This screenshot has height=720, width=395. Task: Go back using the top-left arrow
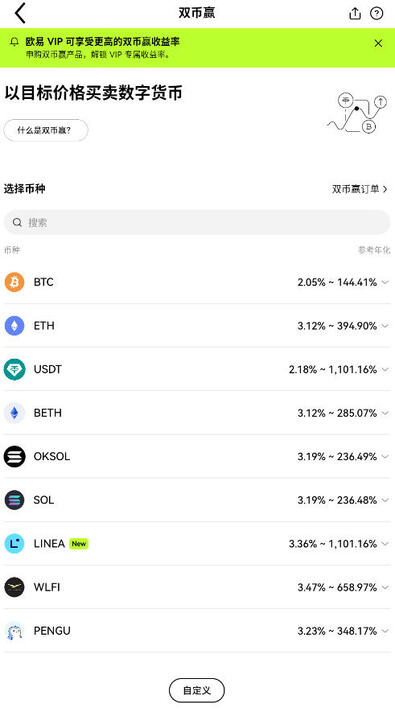20,13
